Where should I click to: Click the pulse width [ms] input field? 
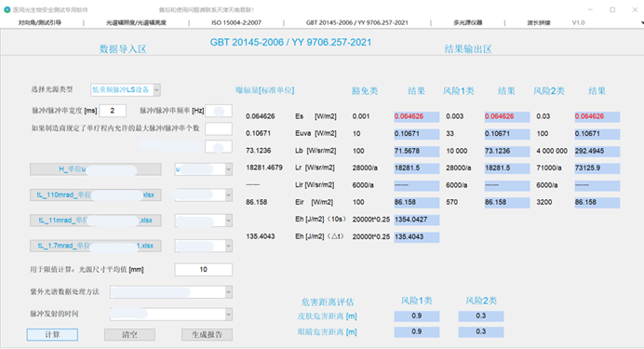click(113, 111)
